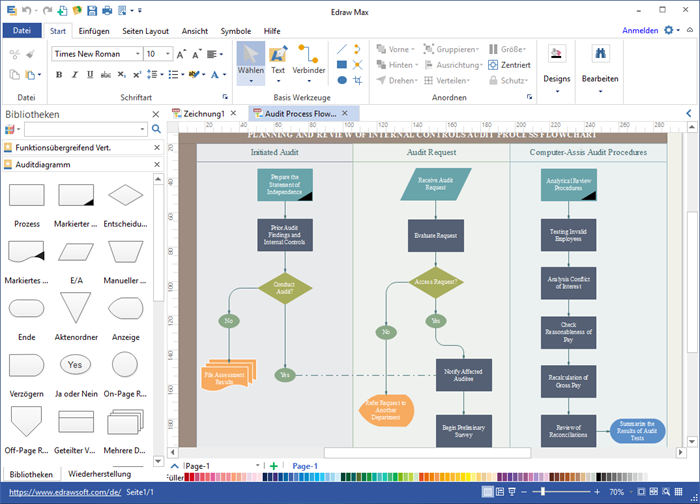Open the font size dropdown
This screenshot has width=700, height=504.
168,54
